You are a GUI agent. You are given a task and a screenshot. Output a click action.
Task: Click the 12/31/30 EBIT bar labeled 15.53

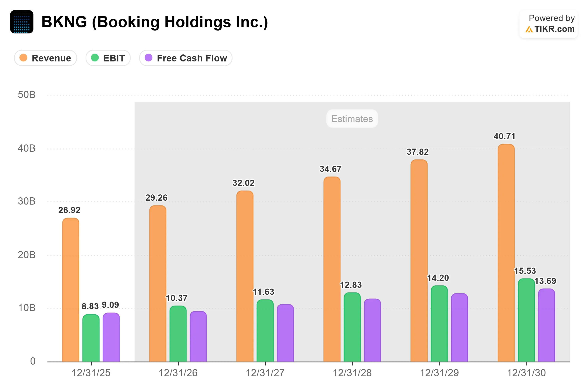(526, 320)
